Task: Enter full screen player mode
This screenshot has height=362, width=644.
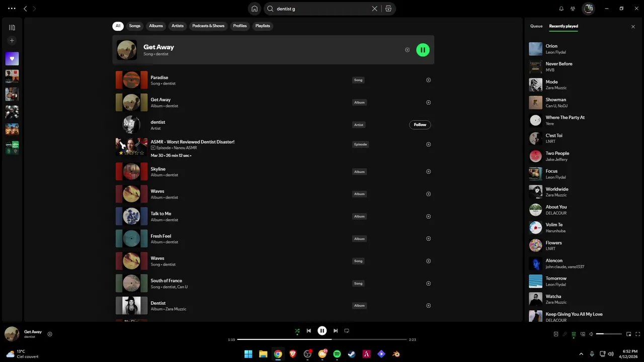Action: click(x=638, y=334)
